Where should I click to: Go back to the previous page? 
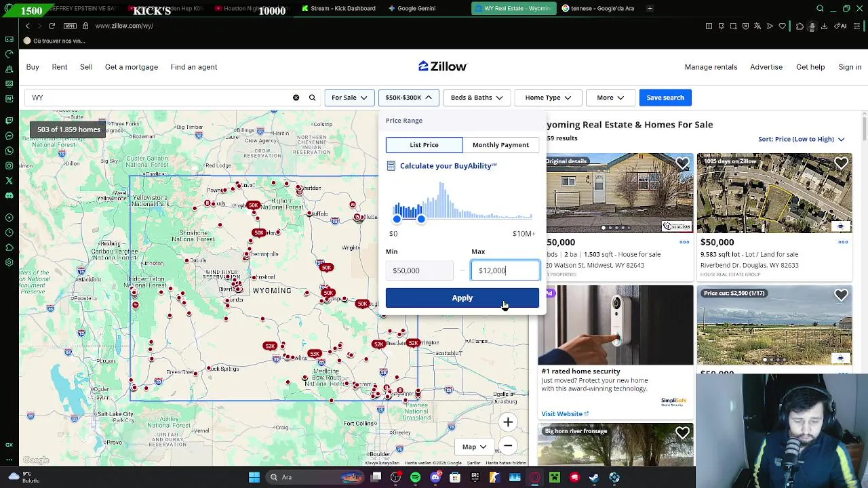27,26
